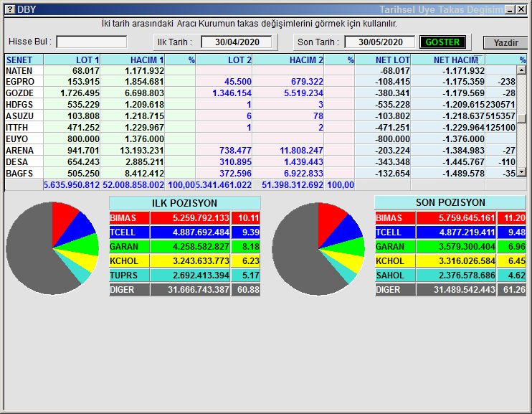Sort by the HACIM 2 column header
532x414 pixels.
tap(288, 60)
